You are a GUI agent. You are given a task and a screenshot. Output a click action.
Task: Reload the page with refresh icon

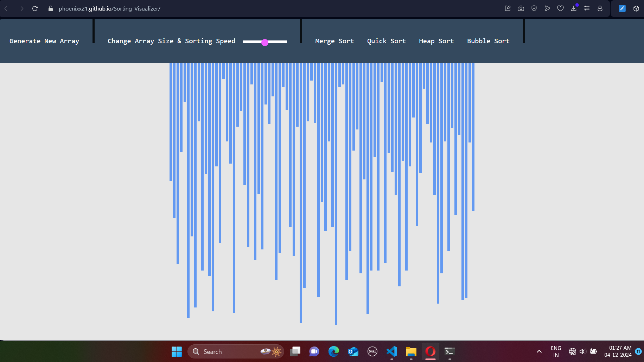[x=35, y=8]
